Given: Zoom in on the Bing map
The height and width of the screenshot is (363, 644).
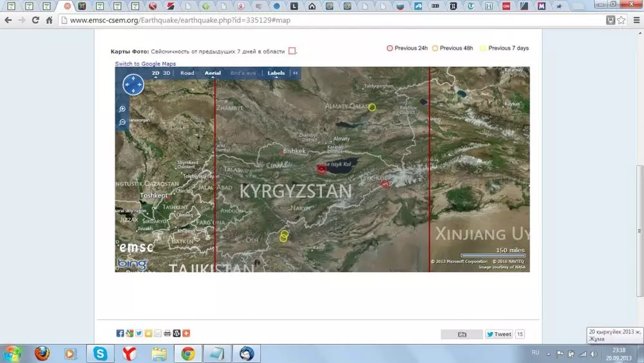Looking at the screenshot, I should click(x=122, y=109).
